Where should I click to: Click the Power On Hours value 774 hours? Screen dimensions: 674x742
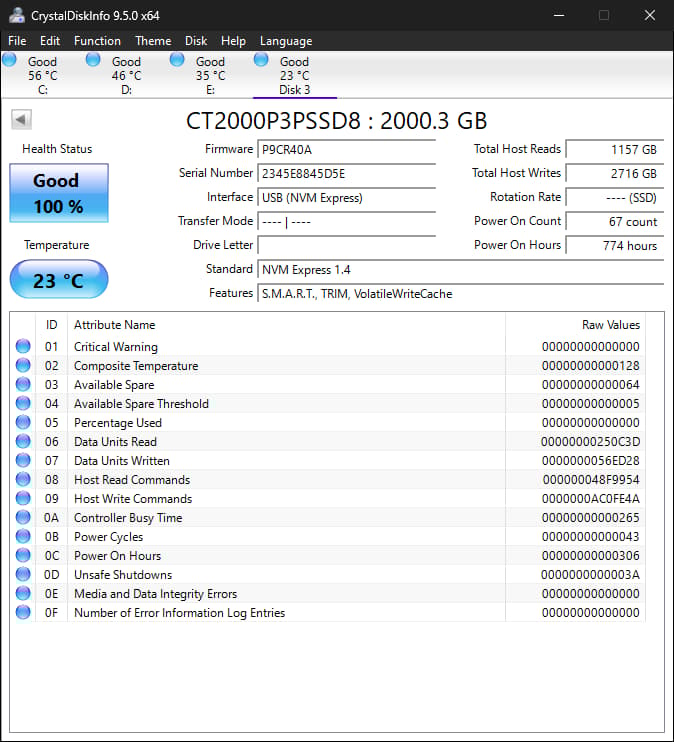[614, 246]
